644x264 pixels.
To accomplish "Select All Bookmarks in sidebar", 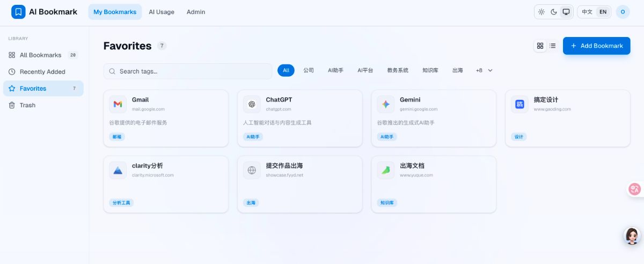I will pyautogui.click(x=43, y=55).
